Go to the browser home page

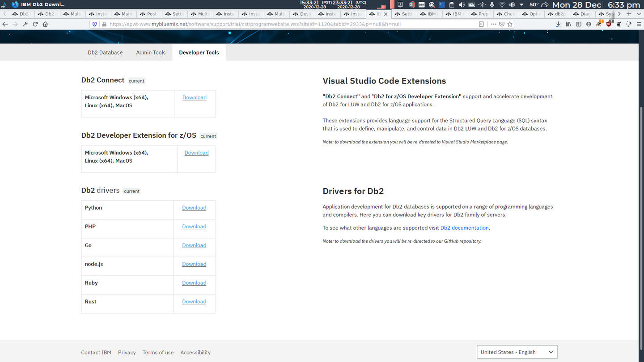point(45,24)
